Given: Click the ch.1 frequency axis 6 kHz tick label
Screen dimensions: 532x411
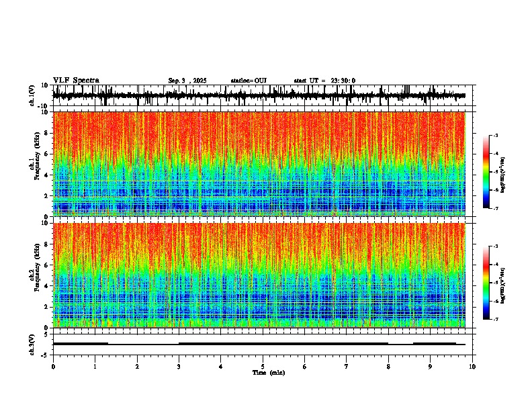Looking at the screenshot, I should tap(47, 154).
